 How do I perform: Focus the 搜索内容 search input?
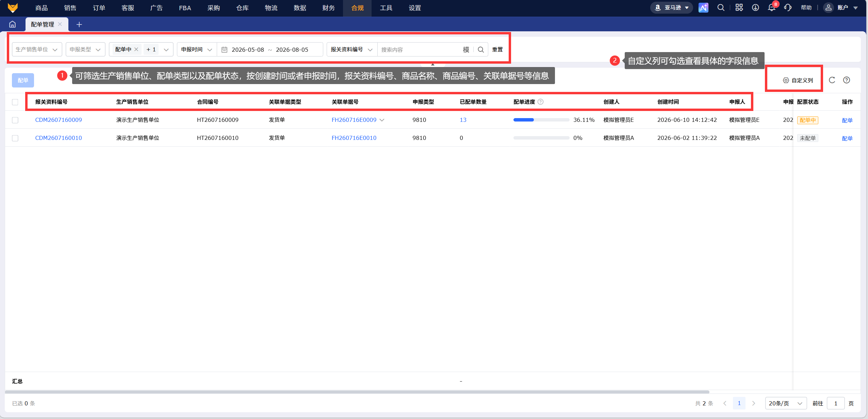(419, 50)
